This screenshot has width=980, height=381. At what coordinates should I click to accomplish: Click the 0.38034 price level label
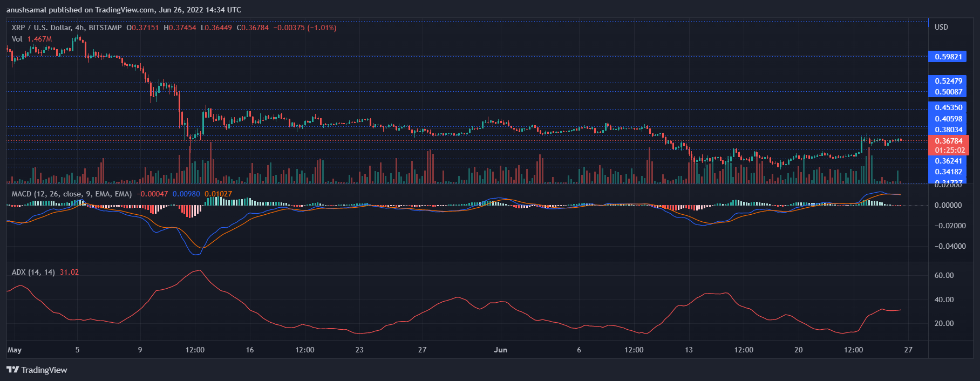tap(948, 130)
